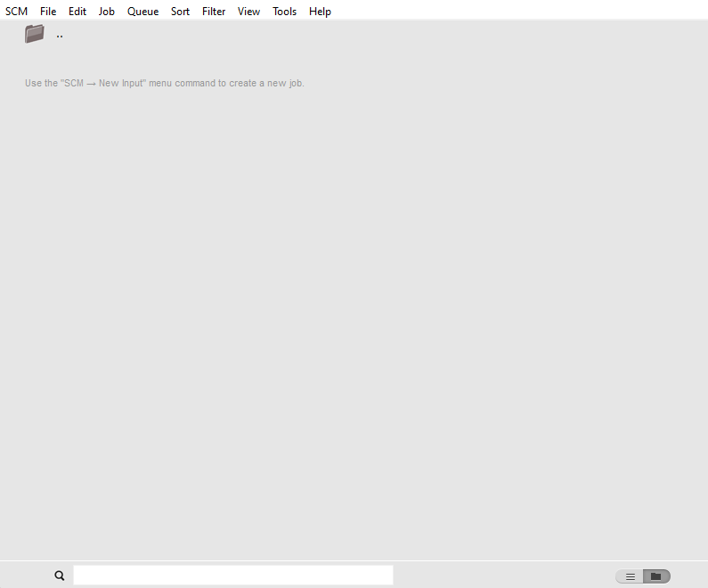This screenshot has width=708, height=588.
Task: Open the View menu
Action: click(248, 12)
